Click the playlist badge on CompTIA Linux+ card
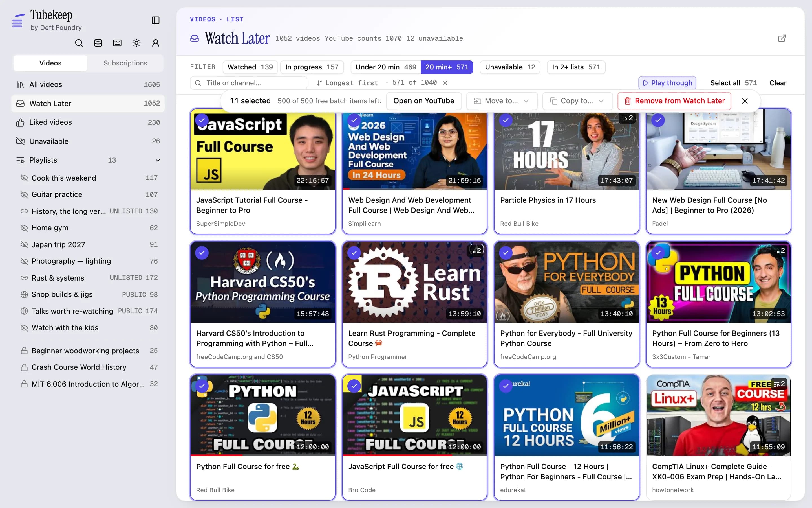Image resolution: width=812 pixels, height=508 pixels. pyautogui.click(x=779, y=384)
